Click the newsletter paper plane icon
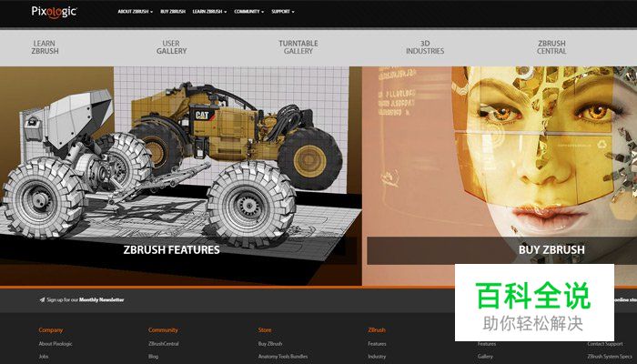 coord(42,299)
